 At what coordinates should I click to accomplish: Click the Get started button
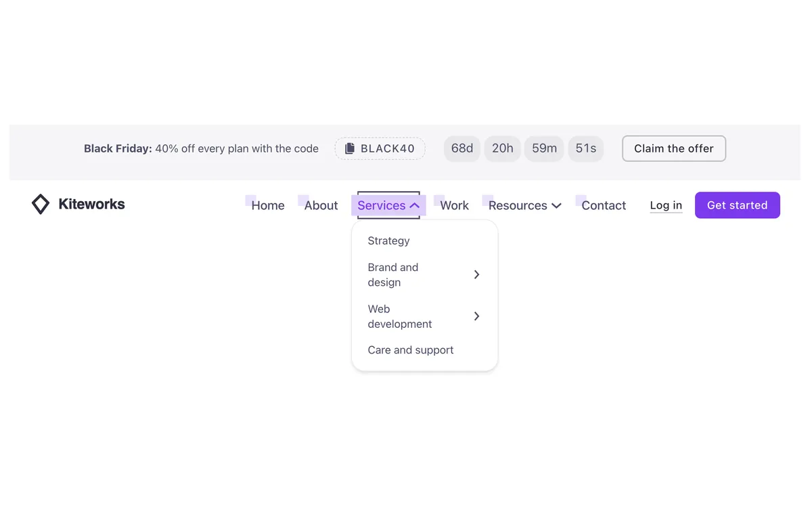pyautogui.click(x=738, y=205)
